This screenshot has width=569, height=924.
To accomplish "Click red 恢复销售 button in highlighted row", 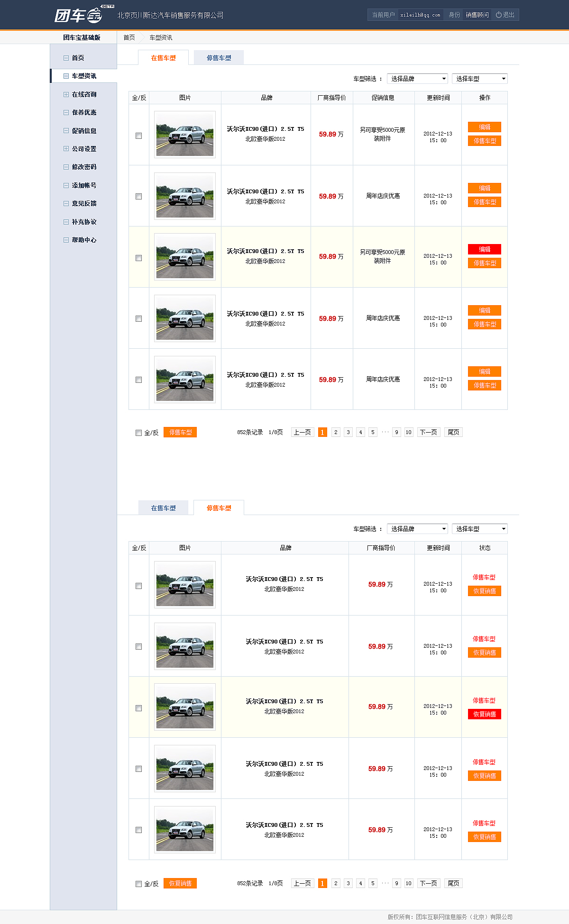I will [x=485, y=714].
